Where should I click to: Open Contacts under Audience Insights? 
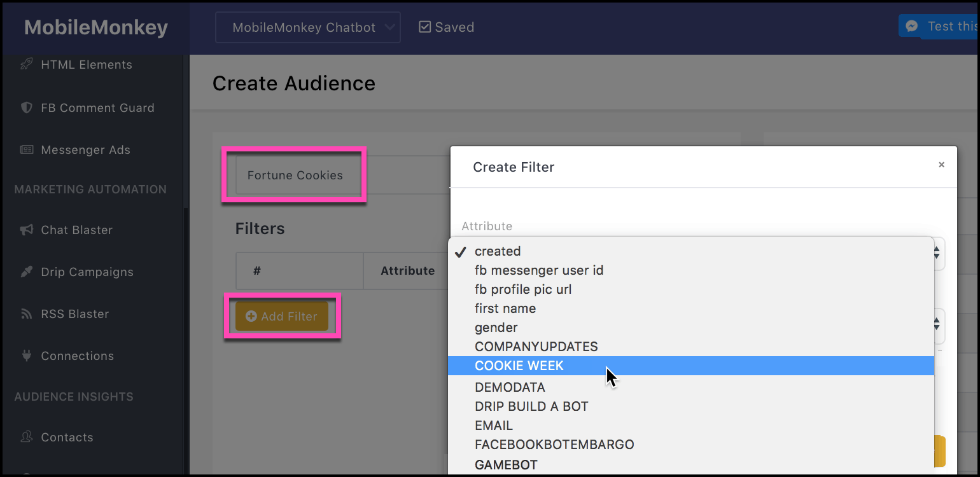click(x=67, y=437)
